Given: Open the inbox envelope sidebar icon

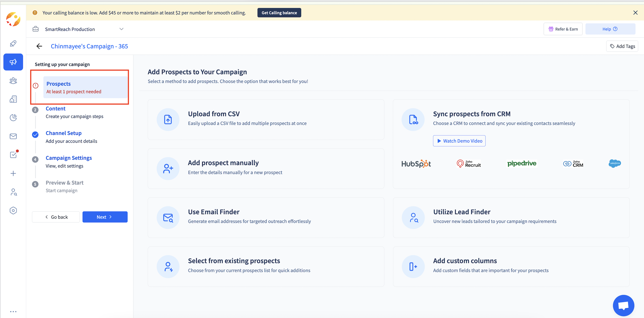Looking at the screenshot, I should (x=13, y=136).
